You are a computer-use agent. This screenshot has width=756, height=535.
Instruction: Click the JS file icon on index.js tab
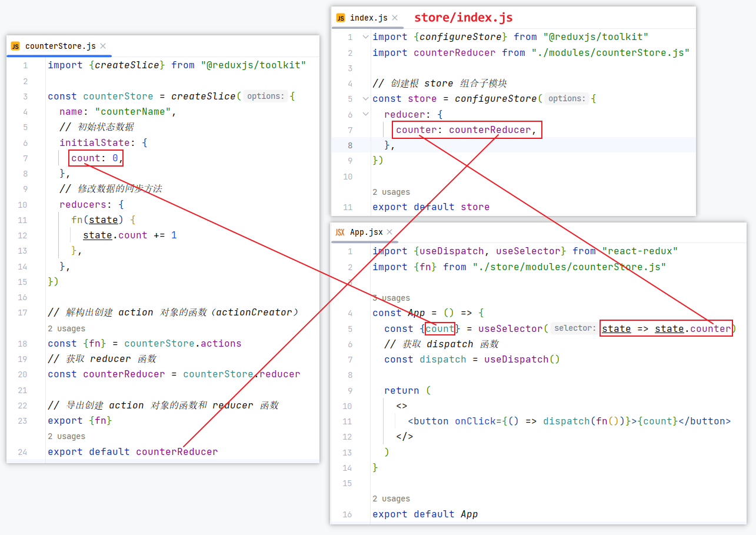341,18
